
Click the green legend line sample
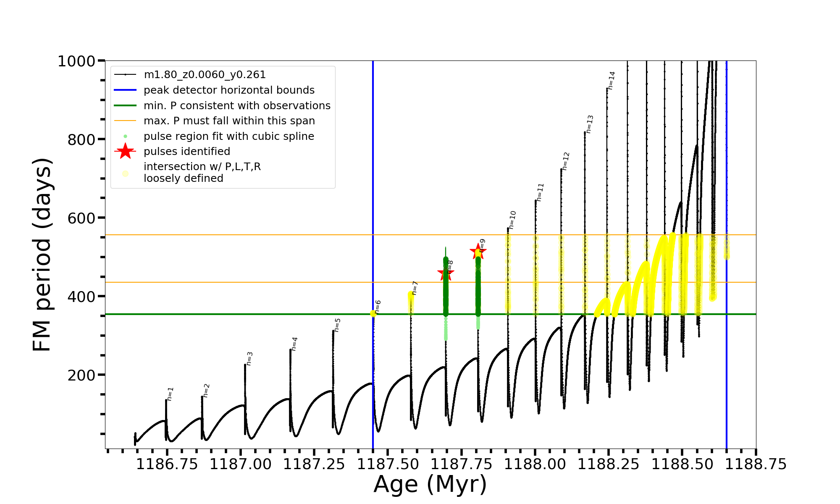(x=125, y=105)
